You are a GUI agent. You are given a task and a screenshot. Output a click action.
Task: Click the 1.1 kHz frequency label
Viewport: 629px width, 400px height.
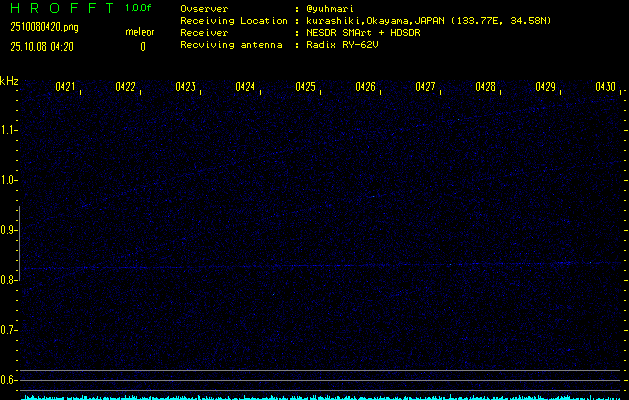(x=9, y=130)
